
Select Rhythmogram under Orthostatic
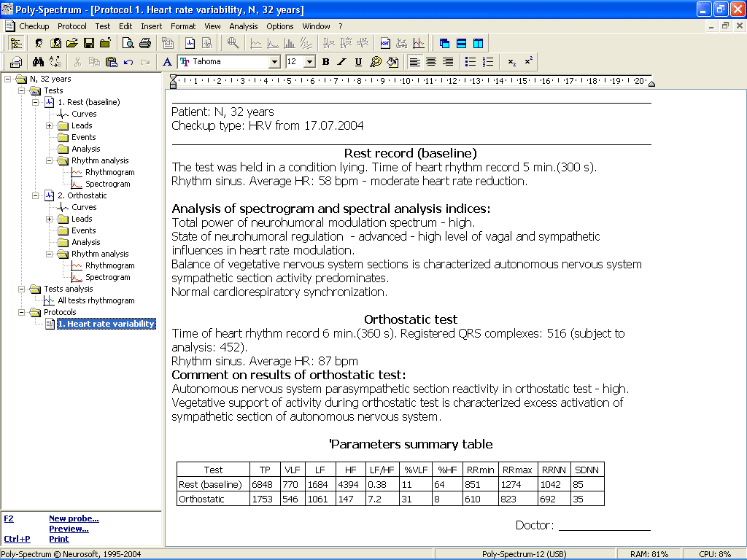(109, 265)
